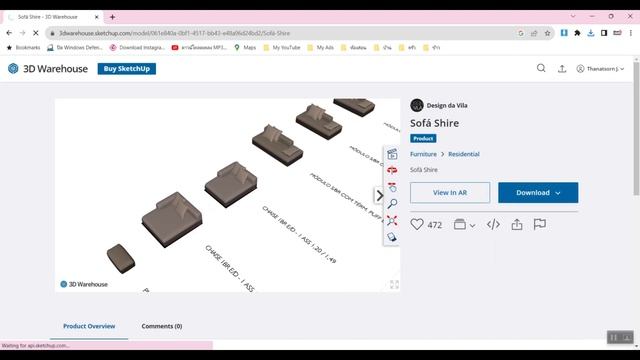Viewport: 640px width, 360px height.
Task: Close the Sofá Shire browser tab
Action: click(97, 17)
